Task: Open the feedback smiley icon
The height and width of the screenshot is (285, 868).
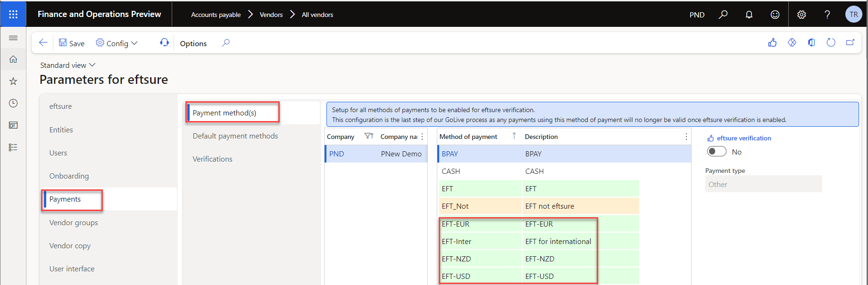Action: 775,15
